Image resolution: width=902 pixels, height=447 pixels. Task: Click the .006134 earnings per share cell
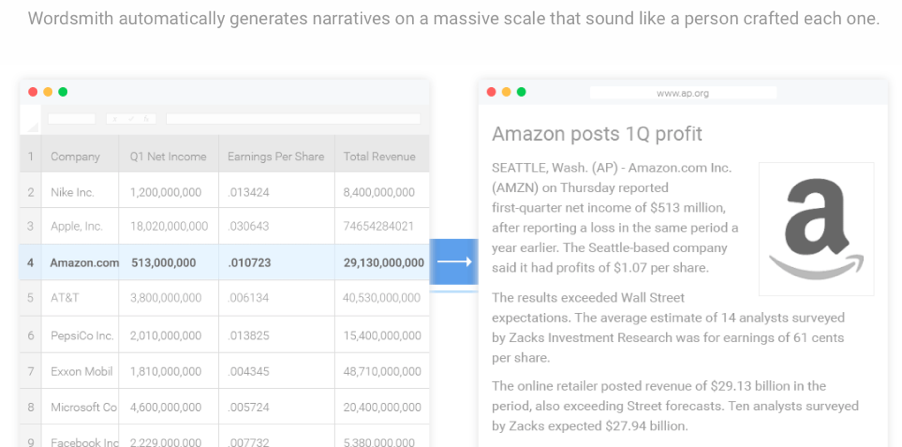(x=277, y=298)
